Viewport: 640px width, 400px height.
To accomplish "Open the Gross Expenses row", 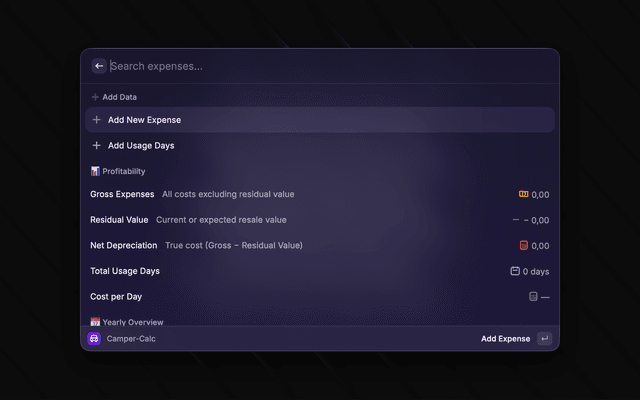I will click(320, 194).
